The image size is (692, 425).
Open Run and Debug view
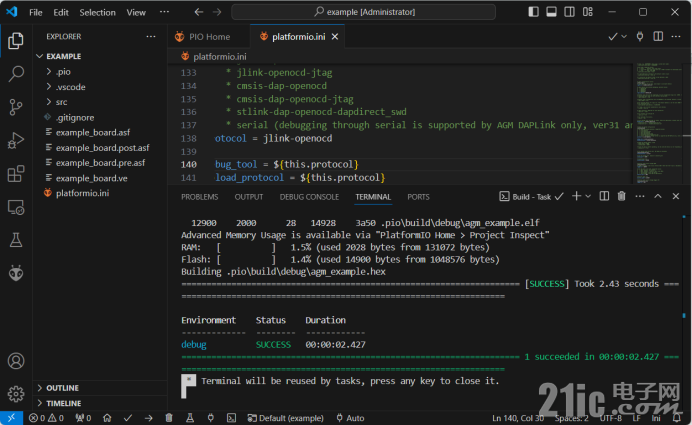click(16, 140)
